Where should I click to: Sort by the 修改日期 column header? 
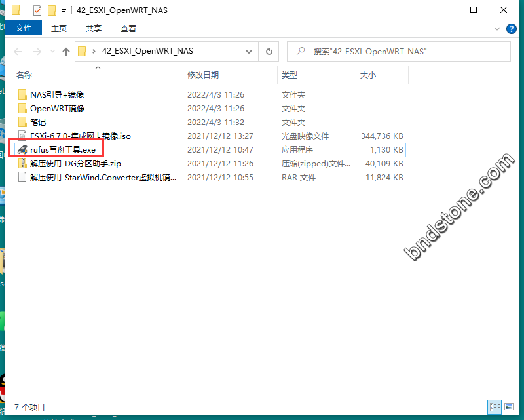[x=203, y=75]
